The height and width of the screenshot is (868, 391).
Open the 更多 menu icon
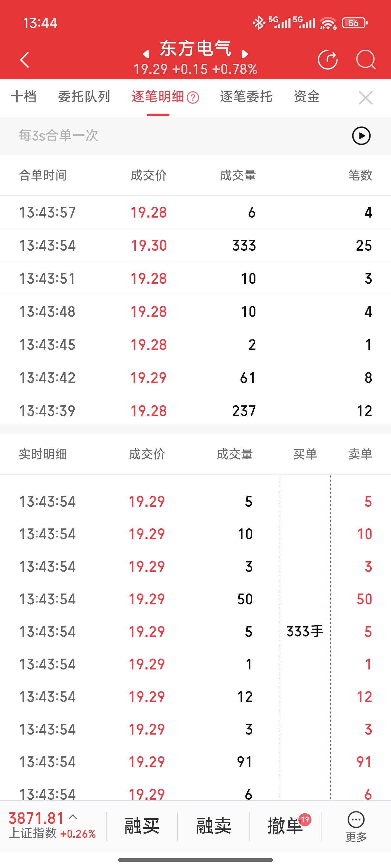point(356,826)
